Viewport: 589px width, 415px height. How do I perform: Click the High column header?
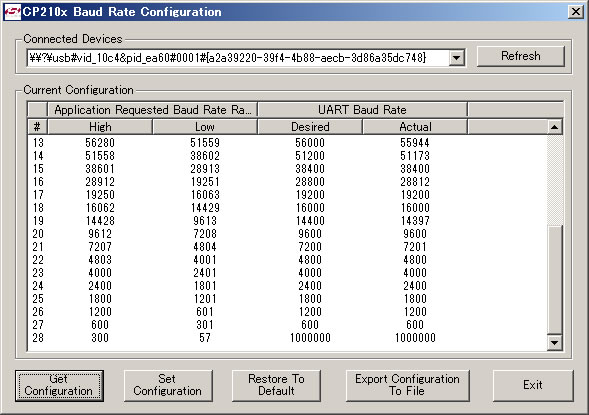(100, 127)
